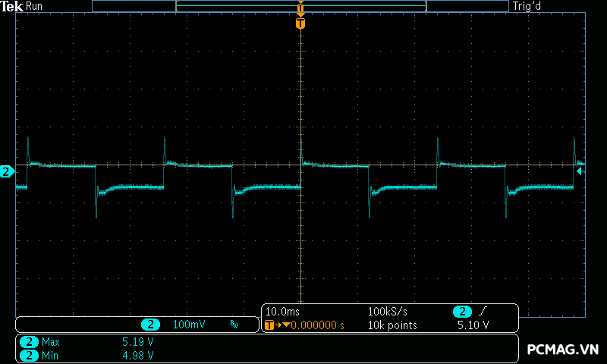Click the channel 2 badge beside 100mV

pos(150,325)
